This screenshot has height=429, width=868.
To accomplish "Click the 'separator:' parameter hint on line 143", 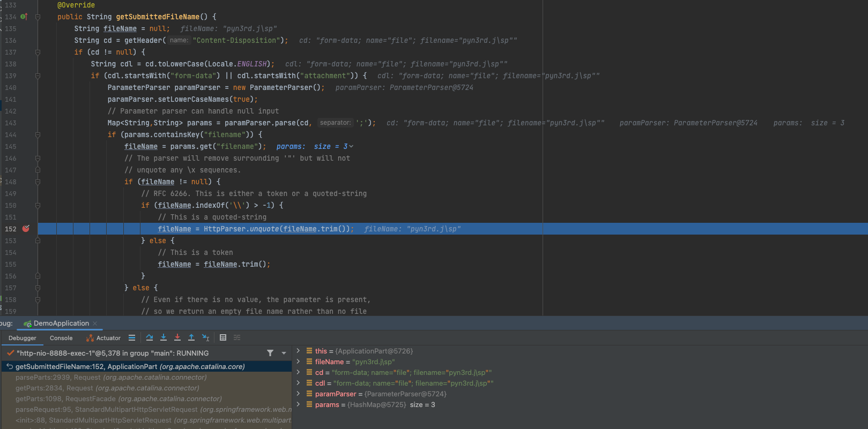I will click(335, 123).
